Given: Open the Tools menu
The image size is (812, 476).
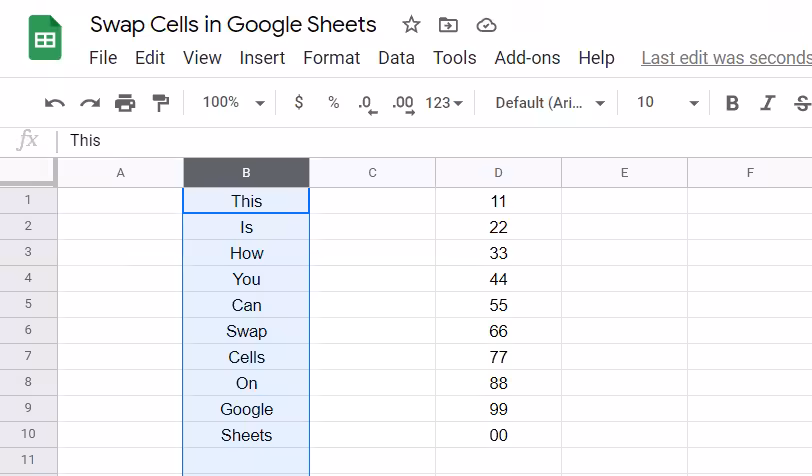Looking at the screenshot, I should click(x=455, y=57).
